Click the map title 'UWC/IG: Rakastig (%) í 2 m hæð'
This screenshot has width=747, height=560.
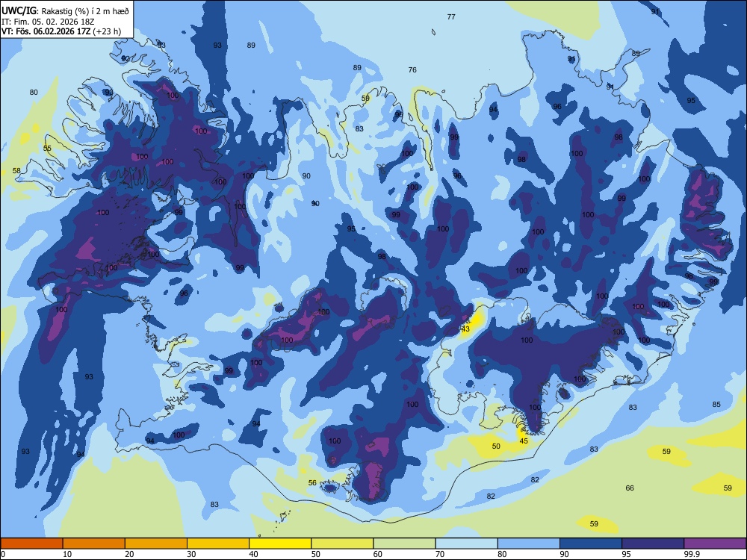click(65, 10)
